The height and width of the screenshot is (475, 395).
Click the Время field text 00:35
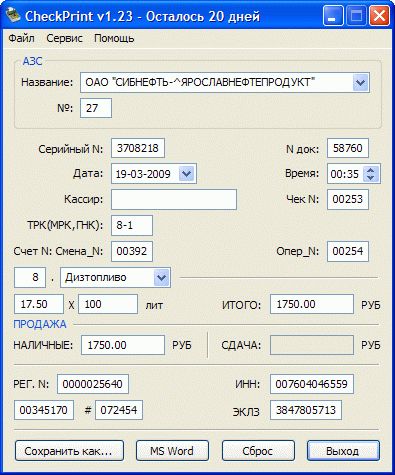(344, 174)
